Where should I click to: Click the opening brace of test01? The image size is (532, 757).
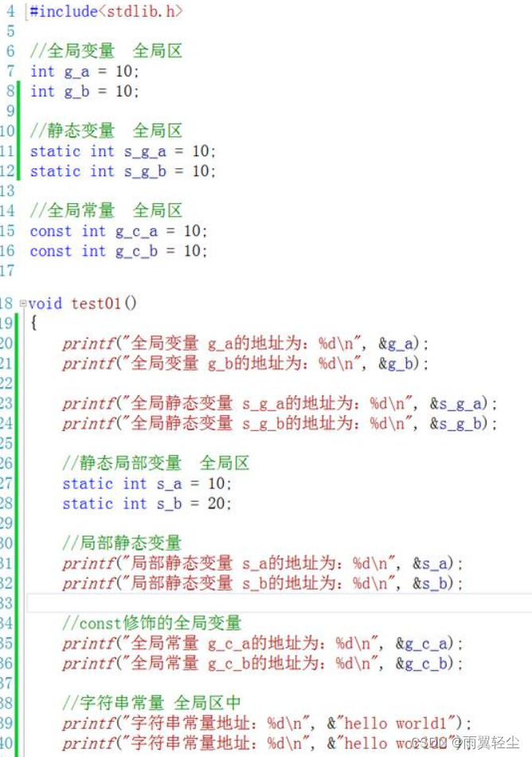point(33,323)
